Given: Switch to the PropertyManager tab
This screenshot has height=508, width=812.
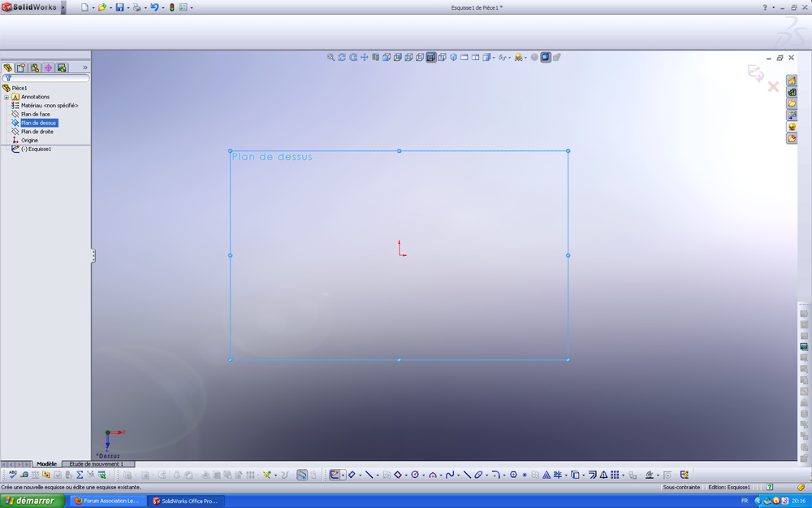Looking at the screenshot, I should click(x=21, y=68).
